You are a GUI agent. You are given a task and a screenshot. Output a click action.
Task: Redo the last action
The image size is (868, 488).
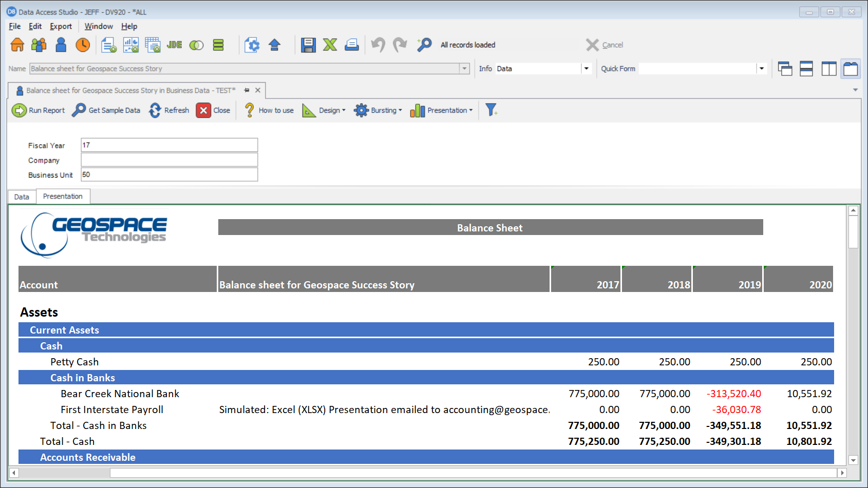[400, 45]
